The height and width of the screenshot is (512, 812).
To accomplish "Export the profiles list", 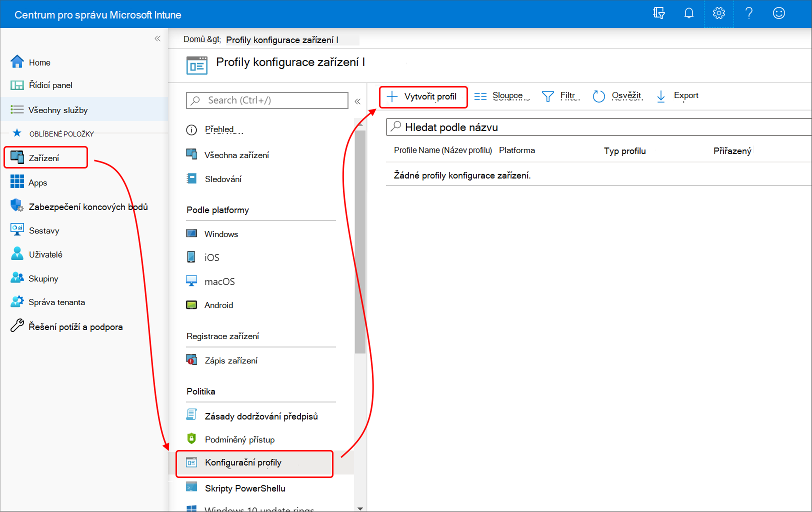I will click(x=677, y=95).
